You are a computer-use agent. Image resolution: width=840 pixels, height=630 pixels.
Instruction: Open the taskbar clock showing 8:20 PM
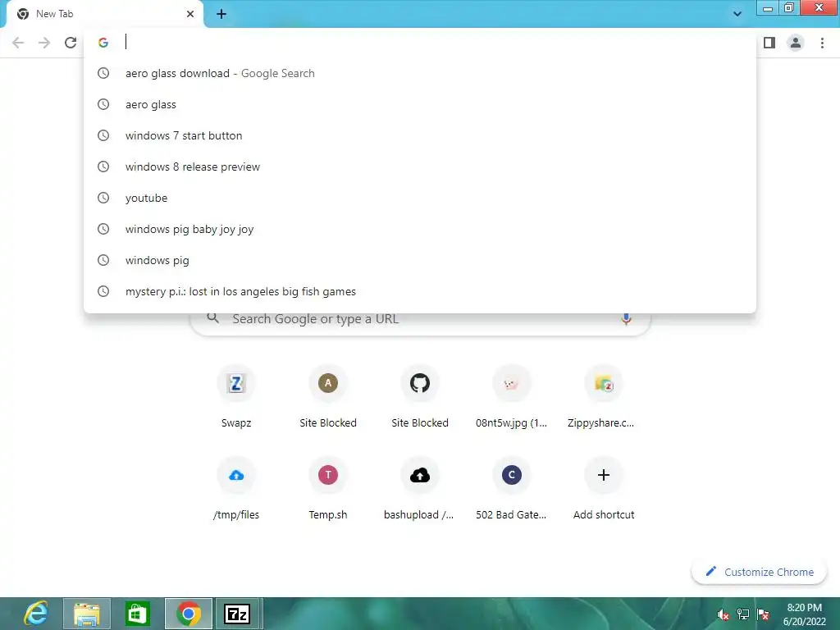[x=804, y=614]
